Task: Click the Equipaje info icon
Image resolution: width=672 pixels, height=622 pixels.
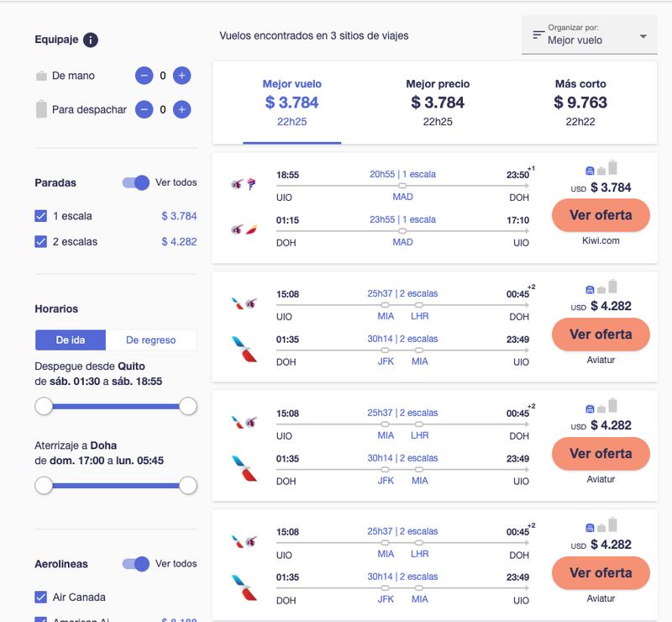Action: point(91,40)
